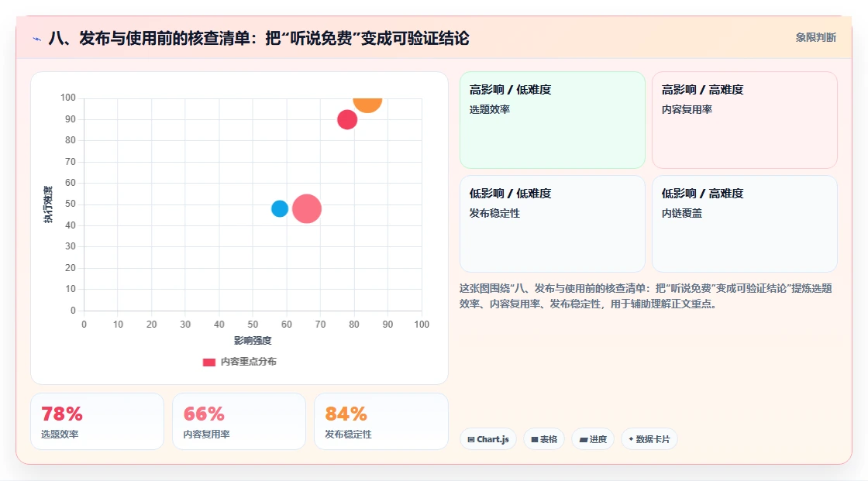Click the 表格 tag chip
This screenshot has width=868, height=481.
pyautogui.click(x=544, y=439)
